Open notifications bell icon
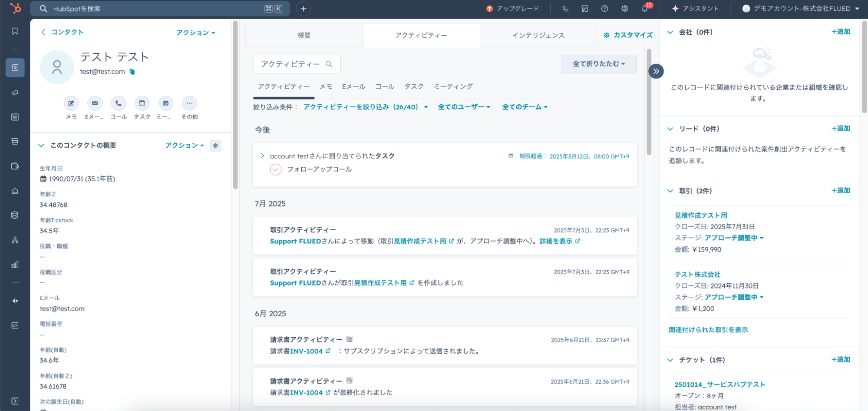Viewport: 868px width, 411px height. (644, 9)
